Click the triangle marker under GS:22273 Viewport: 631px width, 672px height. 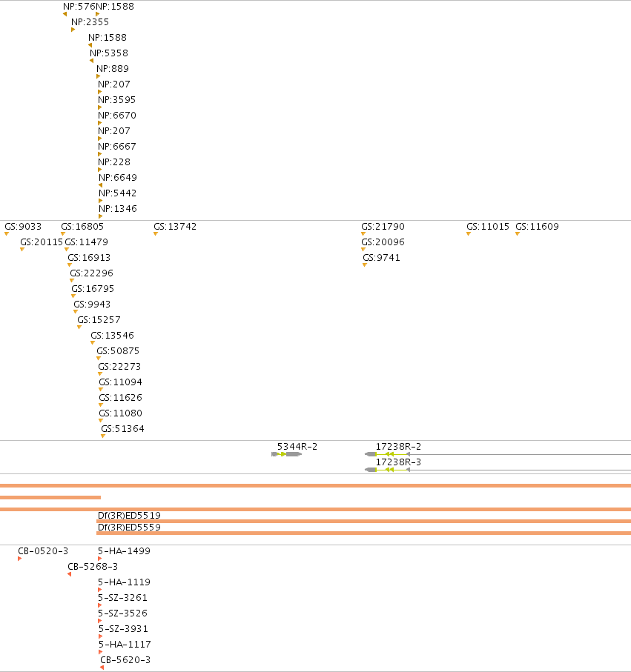(100, 374)
